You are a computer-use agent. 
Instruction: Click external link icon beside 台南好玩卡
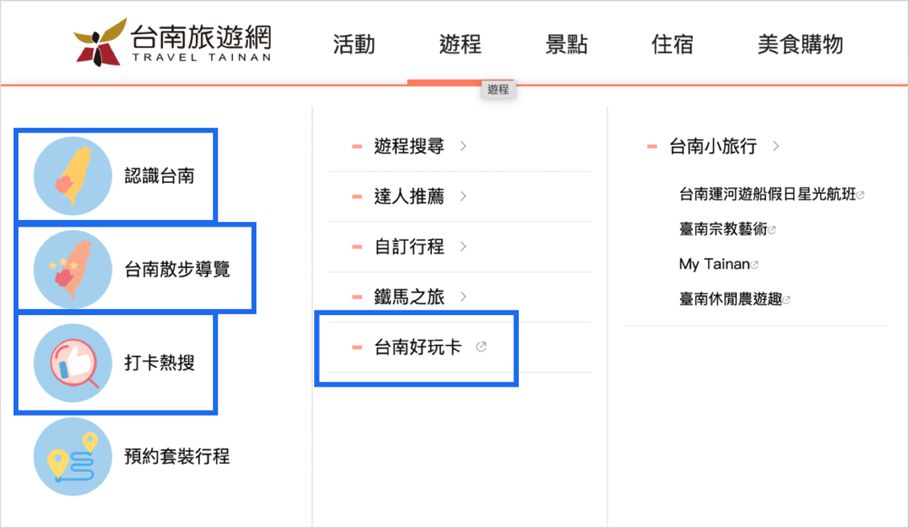point(481,347)
